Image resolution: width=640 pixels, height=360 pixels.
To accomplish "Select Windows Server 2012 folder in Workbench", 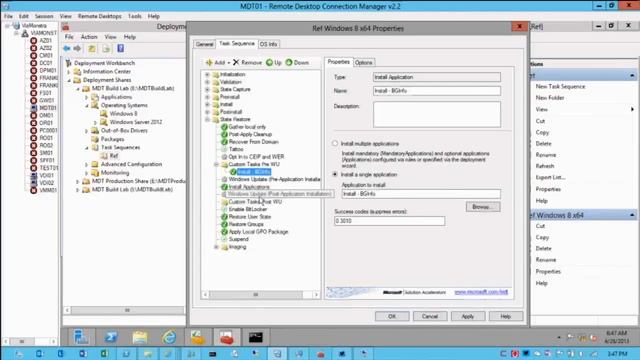I will [136, 122].
